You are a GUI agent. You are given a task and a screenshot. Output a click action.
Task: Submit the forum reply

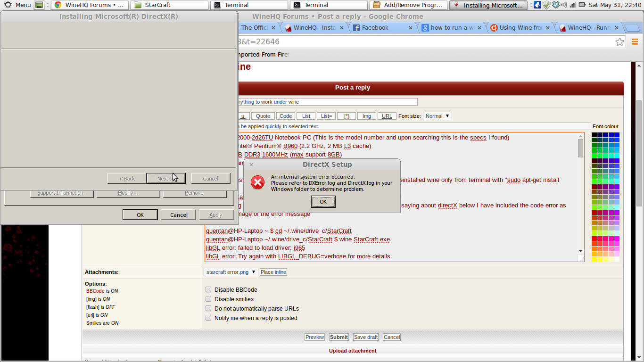pos(339,337)
